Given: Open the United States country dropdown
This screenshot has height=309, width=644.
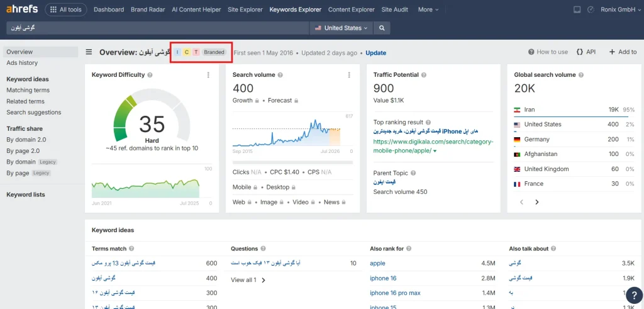Looking at the screenshot, I should 341,28.
